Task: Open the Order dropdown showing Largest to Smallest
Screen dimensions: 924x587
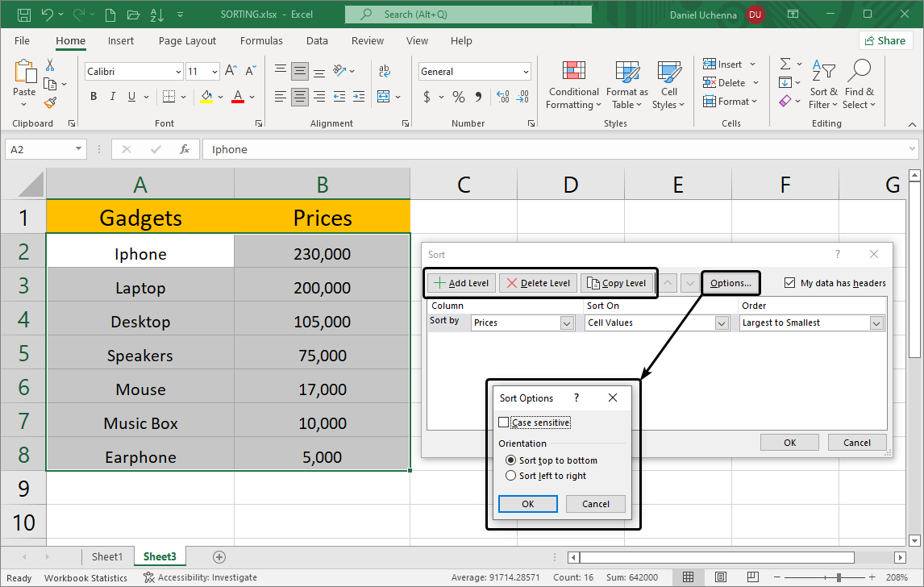Action: click(876, 323)
